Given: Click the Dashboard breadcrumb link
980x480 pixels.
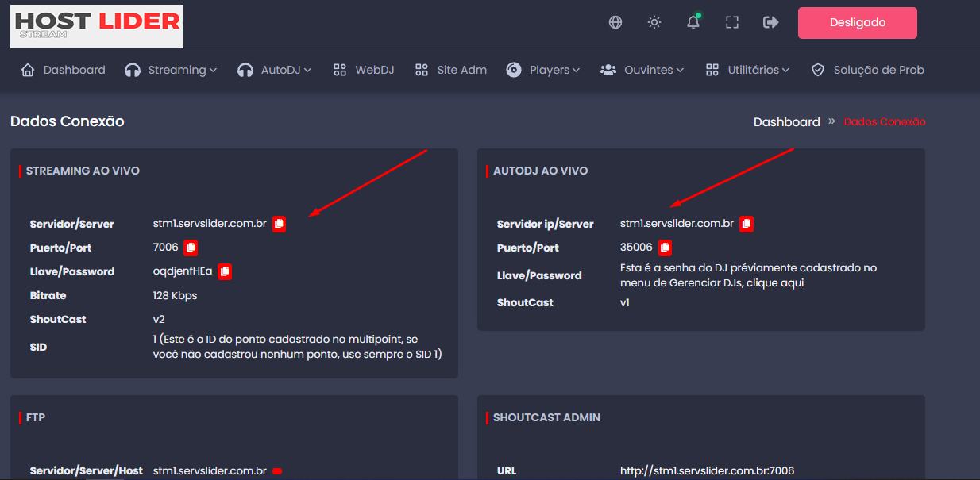Looking at the screenshot, I should coord(786,121).
